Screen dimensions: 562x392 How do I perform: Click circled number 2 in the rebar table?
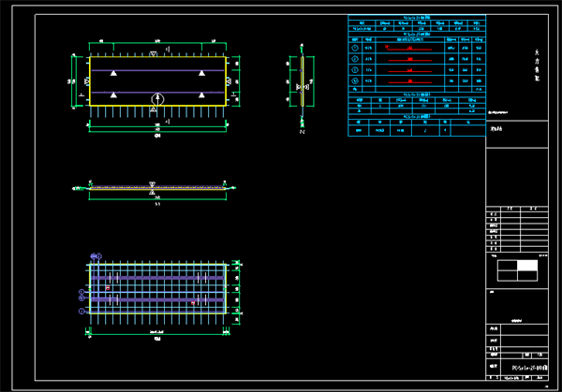pyautogui.click(x=355, y=59)
